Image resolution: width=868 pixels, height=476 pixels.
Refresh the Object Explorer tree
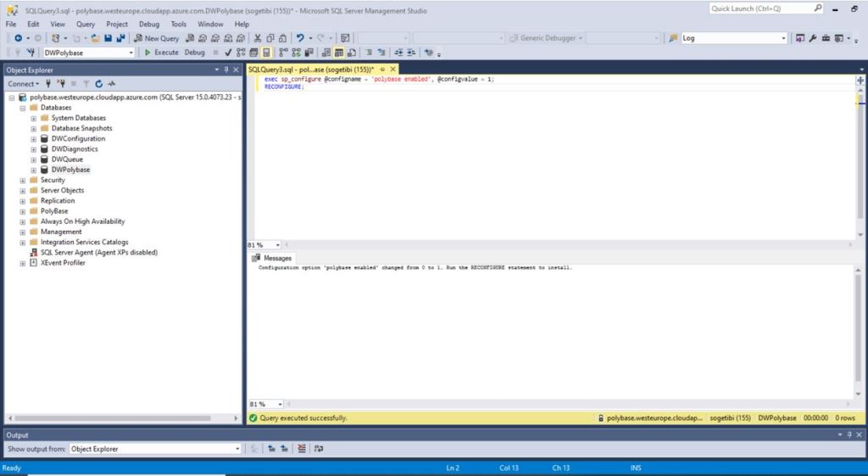click(x=99, y=84)
